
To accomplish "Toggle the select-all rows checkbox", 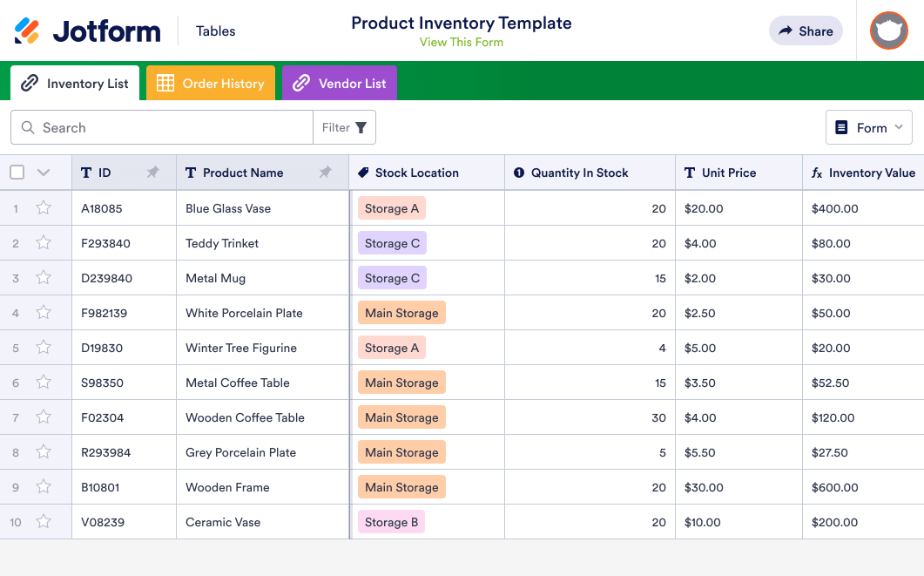I will (17, 173).
